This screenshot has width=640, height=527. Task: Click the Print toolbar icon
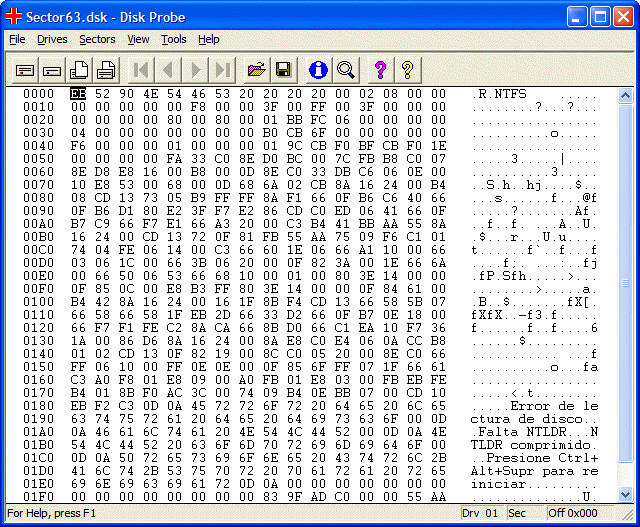106,70
